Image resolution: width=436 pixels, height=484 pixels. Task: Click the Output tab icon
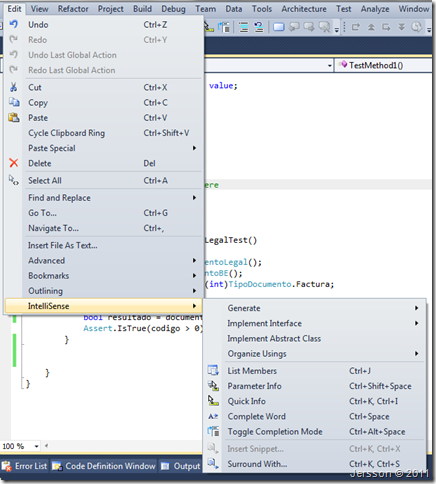coord(165,466)
